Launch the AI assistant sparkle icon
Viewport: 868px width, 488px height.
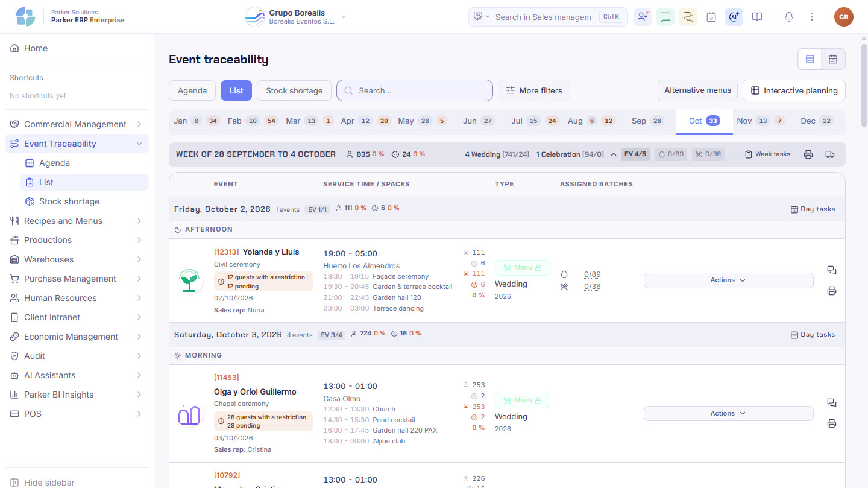[734, 17]
